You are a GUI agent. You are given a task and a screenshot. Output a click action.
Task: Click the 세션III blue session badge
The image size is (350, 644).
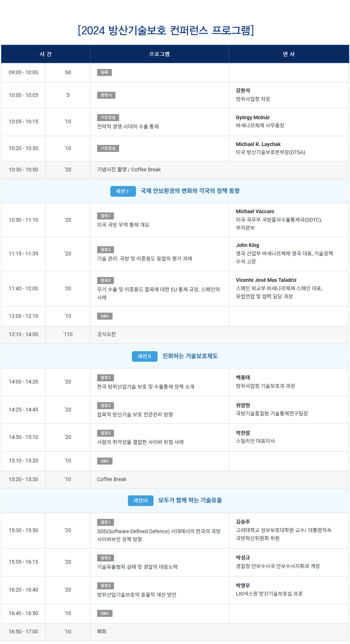coord(140,501)
